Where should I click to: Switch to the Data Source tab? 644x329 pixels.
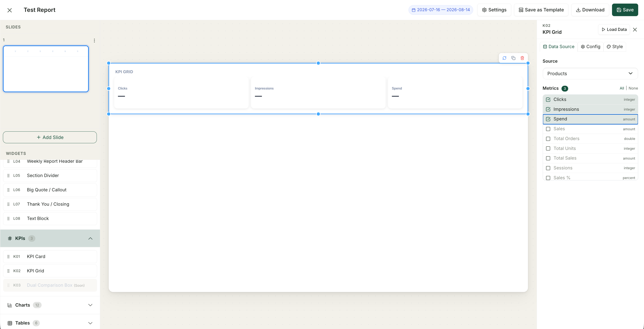tap(559, 47)
